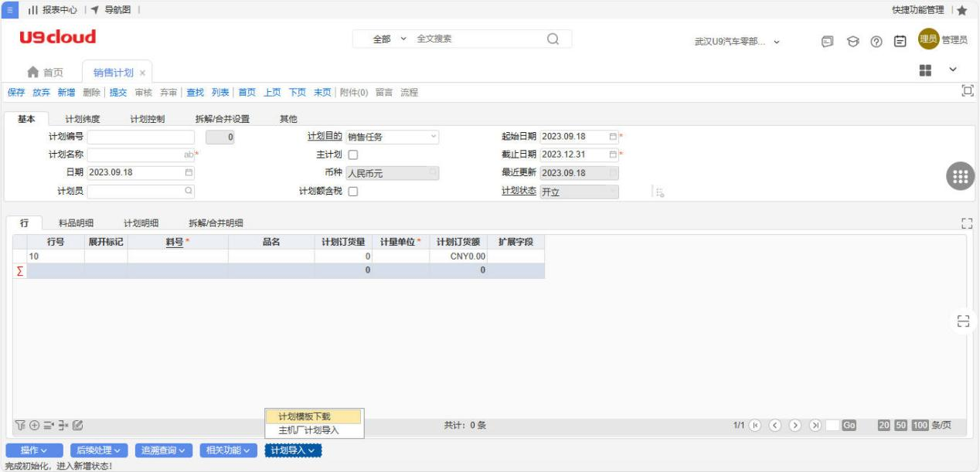
Task: Open 报表中心 in the top bar
Action: tap(53, 9)
